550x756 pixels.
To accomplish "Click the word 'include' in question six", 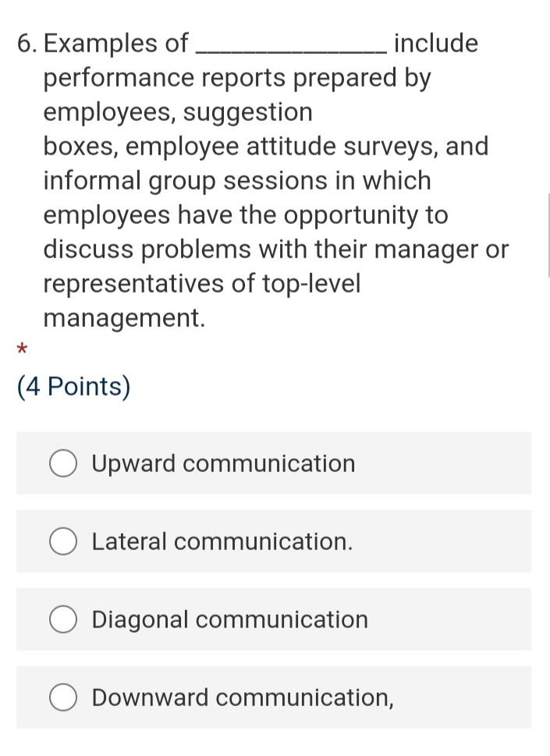I will tap(438, 43).
